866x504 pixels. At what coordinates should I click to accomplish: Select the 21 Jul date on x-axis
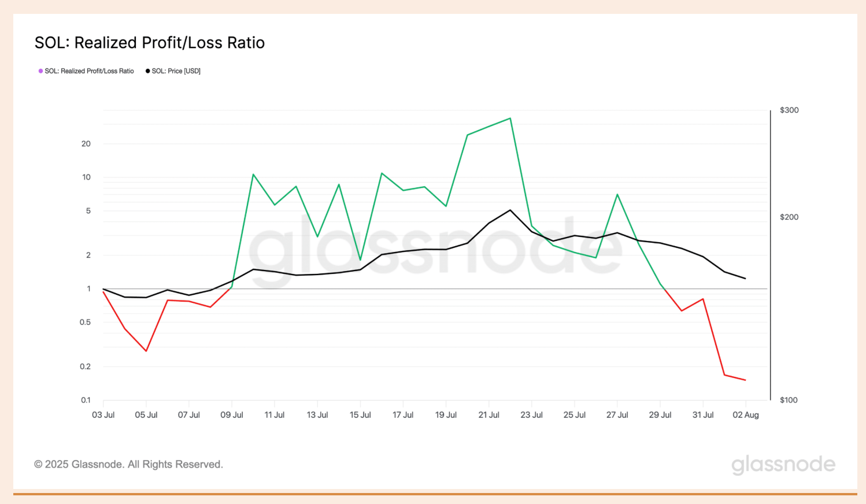(x=488, y=415)
